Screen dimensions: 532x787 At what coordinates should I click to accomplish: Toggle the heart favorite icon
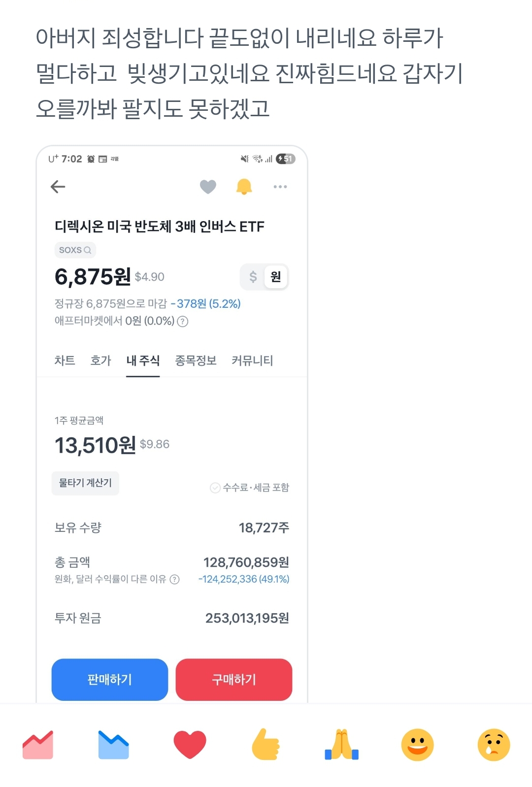pos(208,187)
